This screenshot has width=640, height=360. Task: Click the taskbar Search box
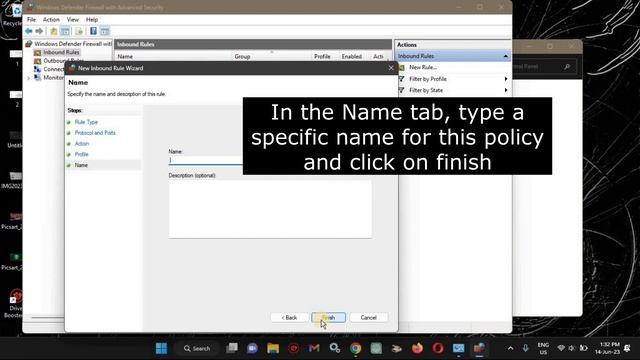196,348
